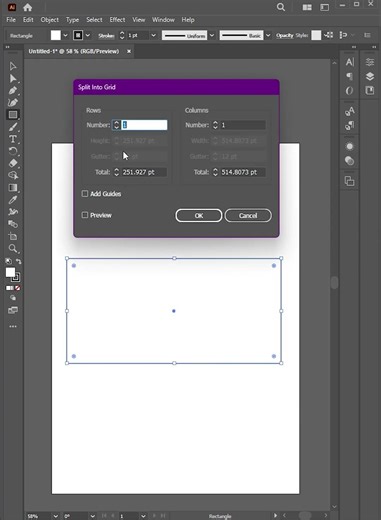Select the Artboard tool
The height and width of the screenshot is (520, 381).
13,236
